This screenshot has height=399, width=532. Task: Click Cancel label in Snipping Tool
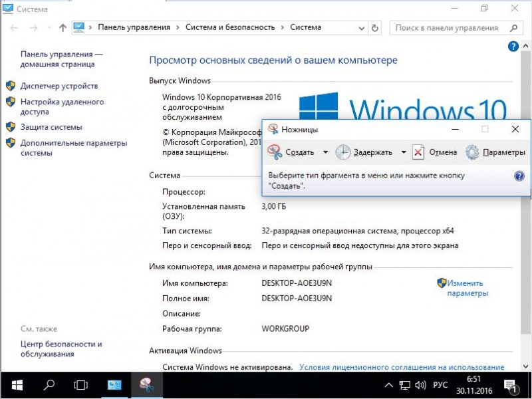(443, 152)
